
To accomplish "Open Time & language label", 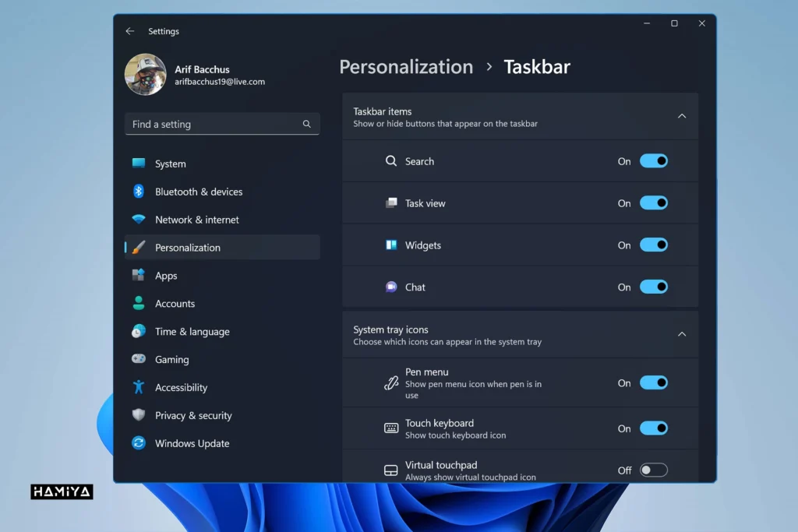I will pyautogui.click(x=192, y=332).
